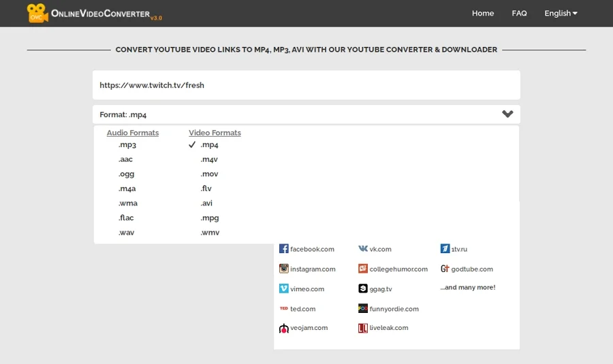613x364 pixels.
Task: Click the video URL input field
Action: coord(306,85)
